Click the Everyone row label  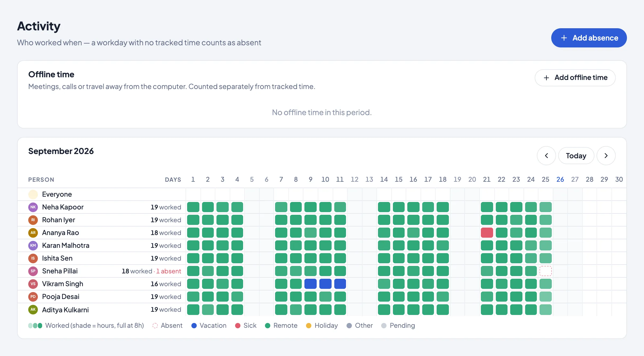(57, 194)
